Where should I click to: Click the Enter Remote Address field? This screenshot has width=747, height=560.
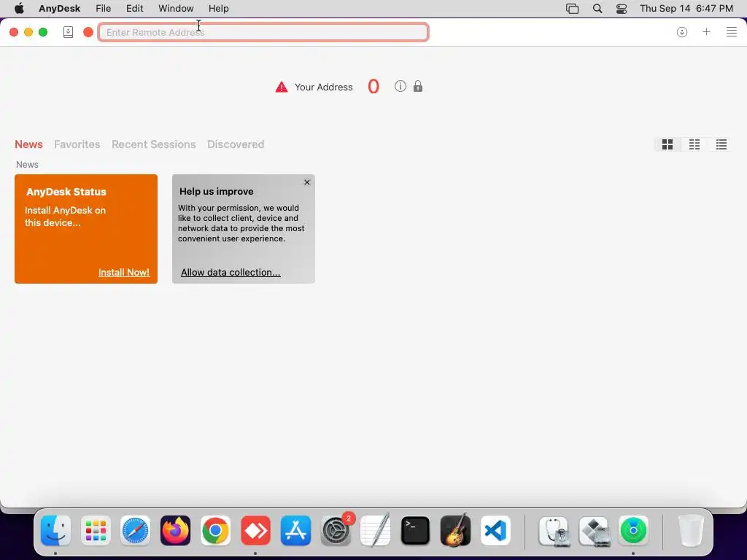[x=263, y=32]
